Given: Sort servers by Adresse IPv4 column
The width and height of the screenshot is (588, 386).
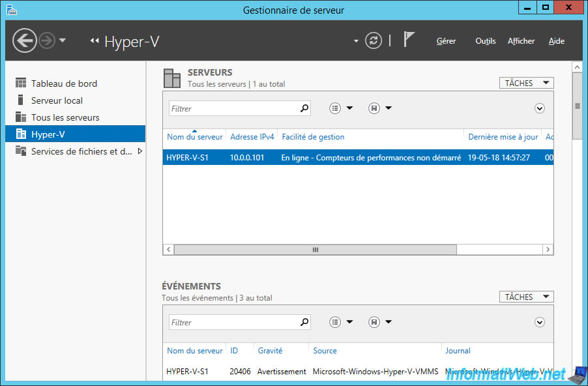Looking at the screenshot, I should (252, 137).
